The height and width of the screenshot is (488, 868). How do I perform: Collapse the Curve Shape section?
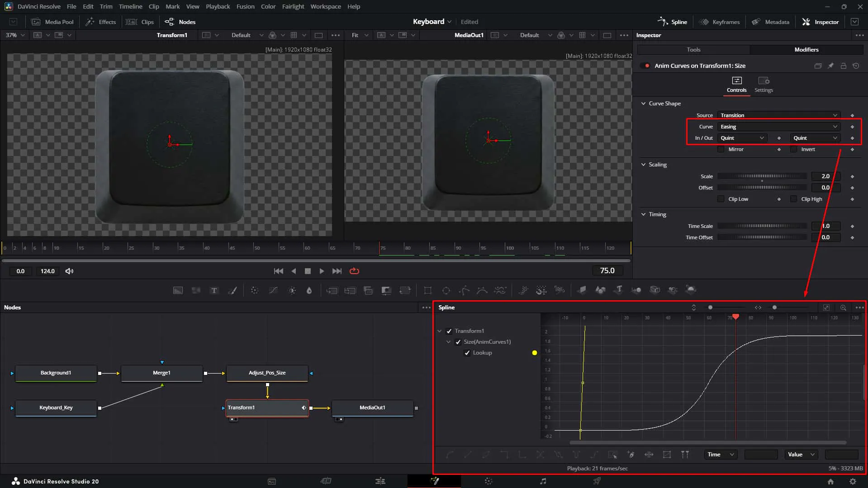pos(644,104)
